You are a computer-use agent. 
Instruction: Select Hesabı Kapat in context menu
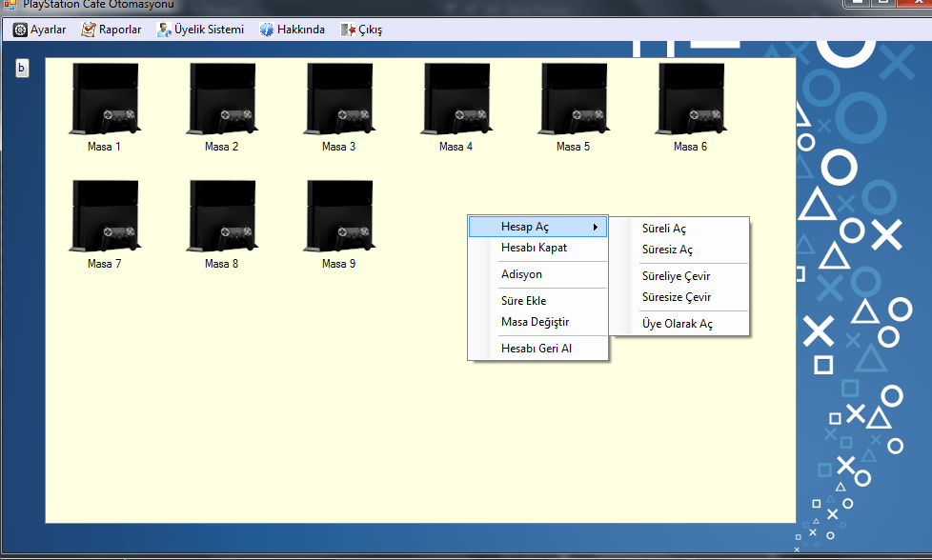534,248
